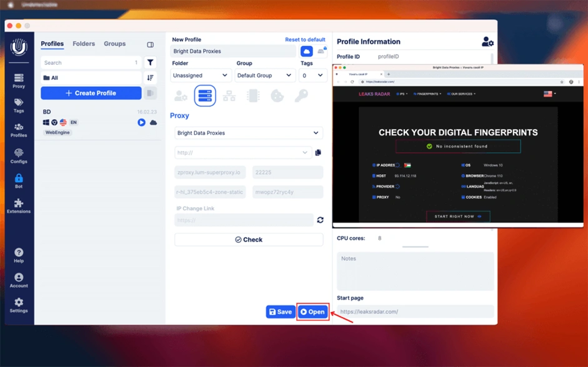Open profile list filters via the funnel icon
Viewport: 588px width, 367px height.
(x=150, y=62)
